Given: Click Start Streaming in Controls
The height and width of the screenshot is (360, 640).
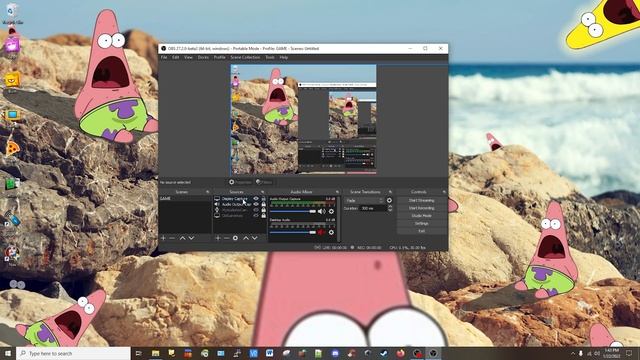Looking at the screenshot, I should pos(422,200).
